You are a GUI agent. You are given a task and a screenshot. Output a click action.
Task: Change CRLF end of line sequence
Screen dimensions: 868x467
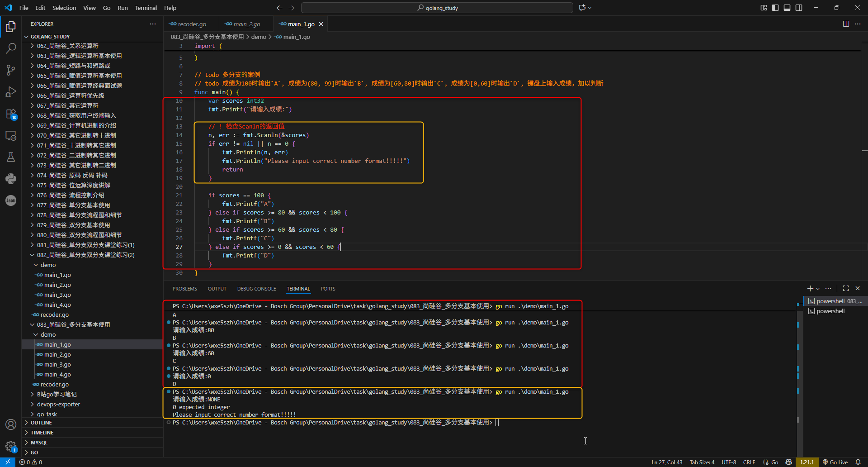[749, 462]
